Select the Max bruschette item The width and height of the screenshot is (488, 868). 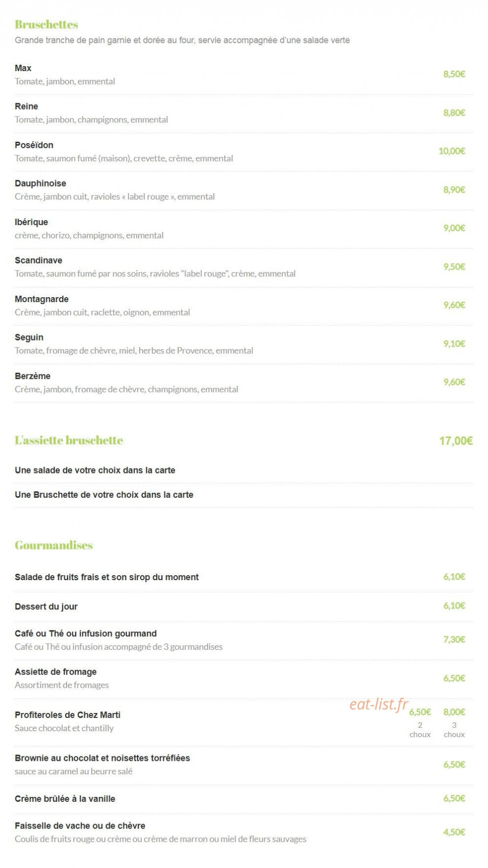click(x=23, y=68)
